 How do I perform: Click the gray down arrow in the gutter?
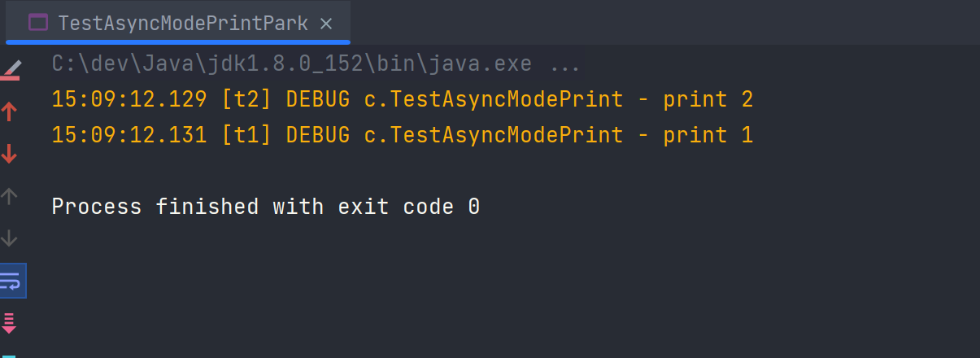[x=10, y=238]
